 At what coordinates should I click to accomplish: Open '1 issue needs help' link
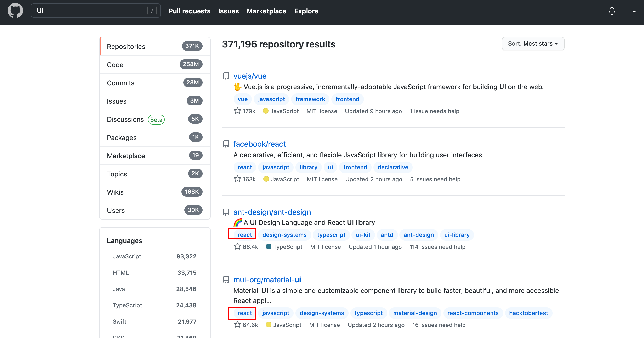(434, 111)
